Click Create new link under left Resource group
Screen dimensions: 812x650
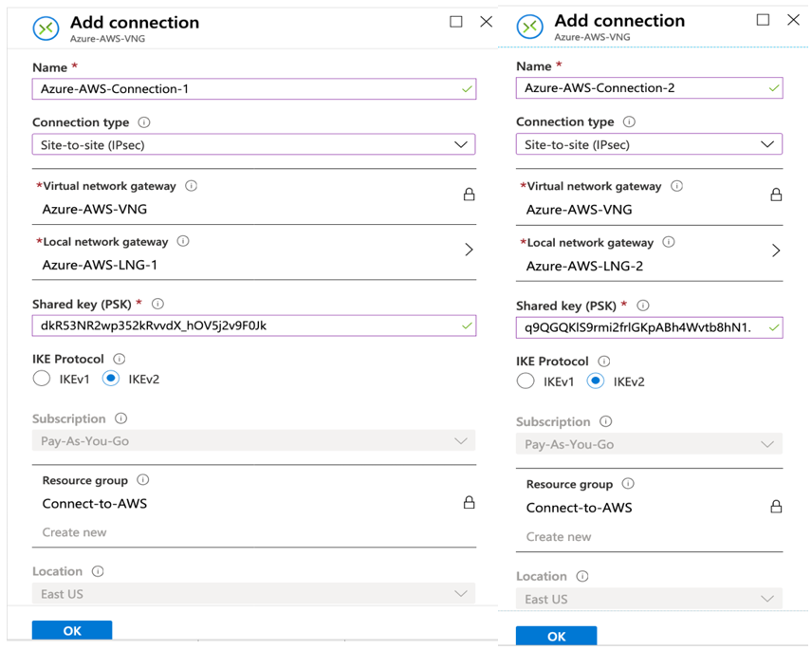(74, 532)
